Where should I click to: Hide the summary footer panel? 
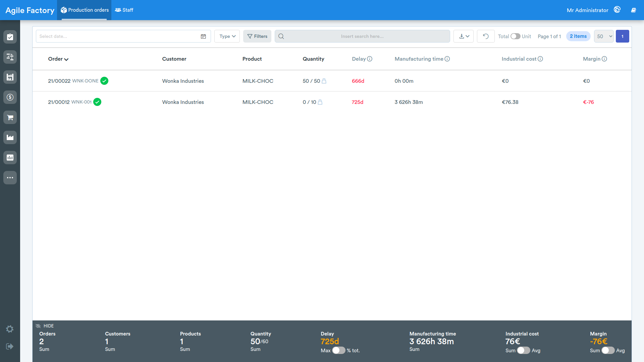click(45, 326)
